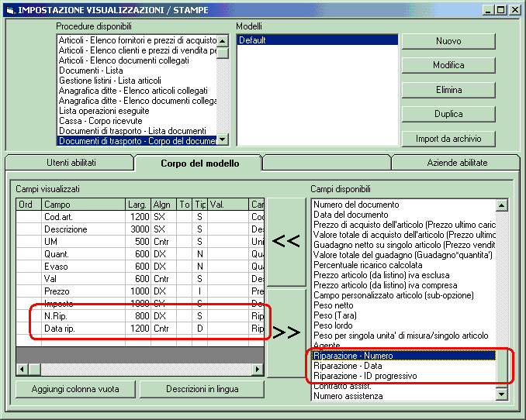Click scroll up arrow in Campi disponibili
The image size is (526, 420).
[501, 205]
